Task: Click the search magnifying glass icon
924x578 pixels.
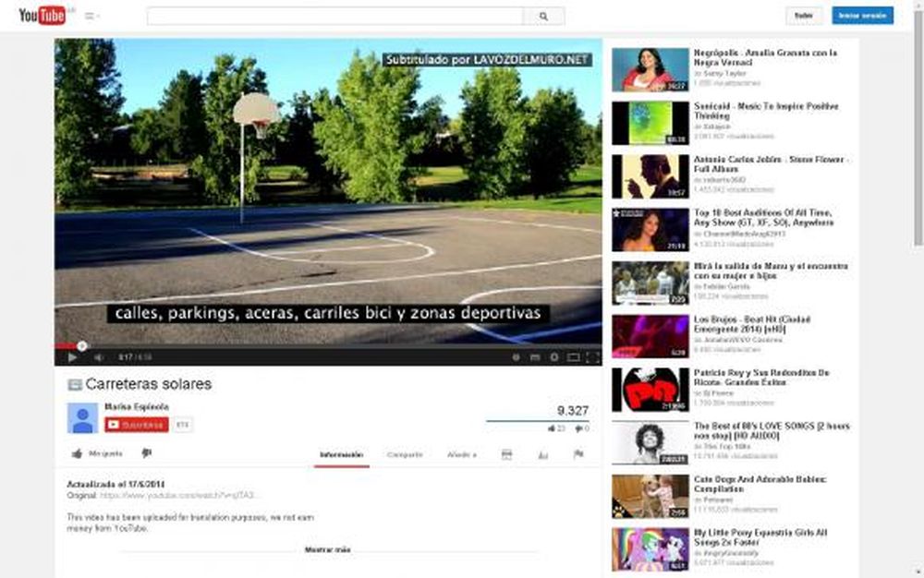Action: click(544, 16)
